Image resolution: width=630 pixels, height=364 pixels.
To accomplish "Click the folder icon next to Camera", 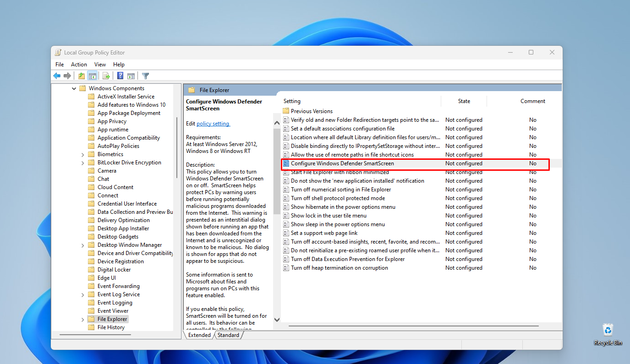I will click(x=91, y=171).
